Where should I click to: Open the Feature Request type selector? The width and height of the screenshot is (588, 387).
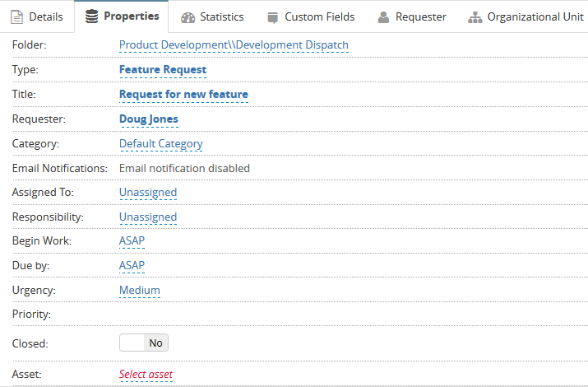[x=163, y=70]
